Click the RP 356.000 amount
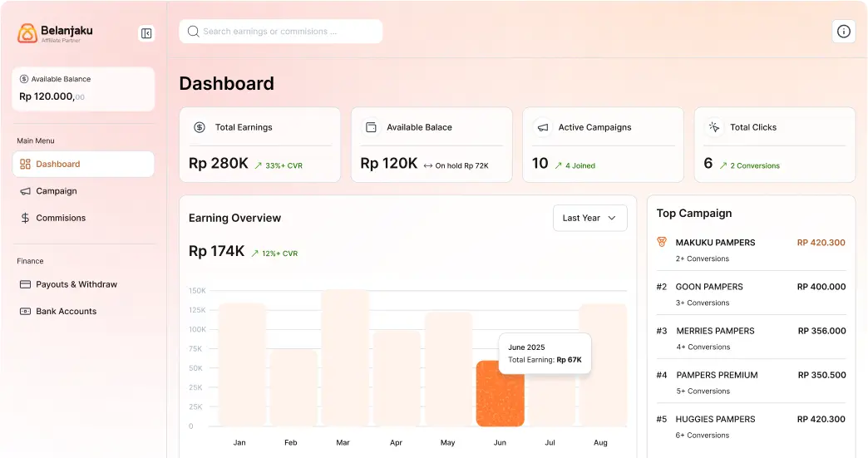The image size is (868, 458). pyautogui.click(x=821, y=331)
